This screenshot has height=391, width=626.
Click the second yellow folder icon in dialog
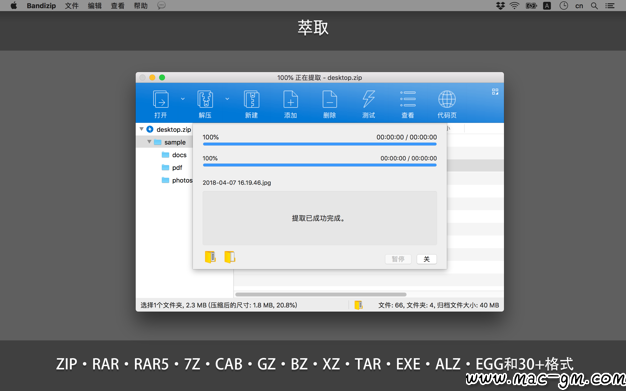coord(230,257)
